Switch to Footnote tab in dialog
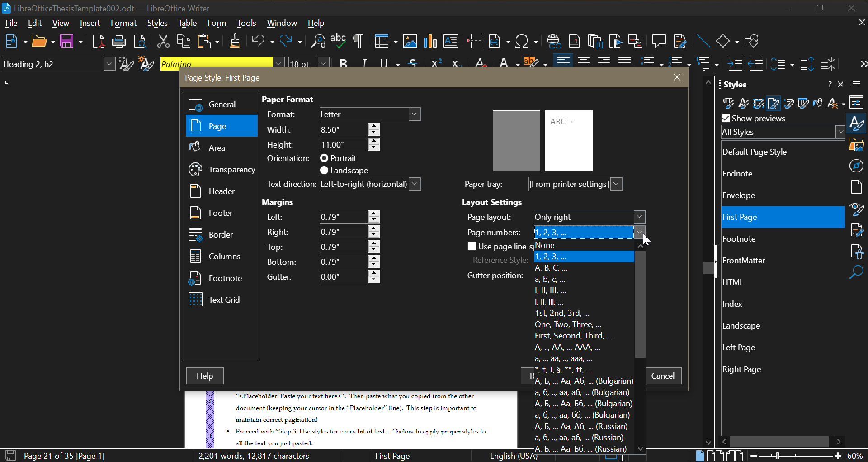This screenshot has width=868, height=462. (222, 278)
